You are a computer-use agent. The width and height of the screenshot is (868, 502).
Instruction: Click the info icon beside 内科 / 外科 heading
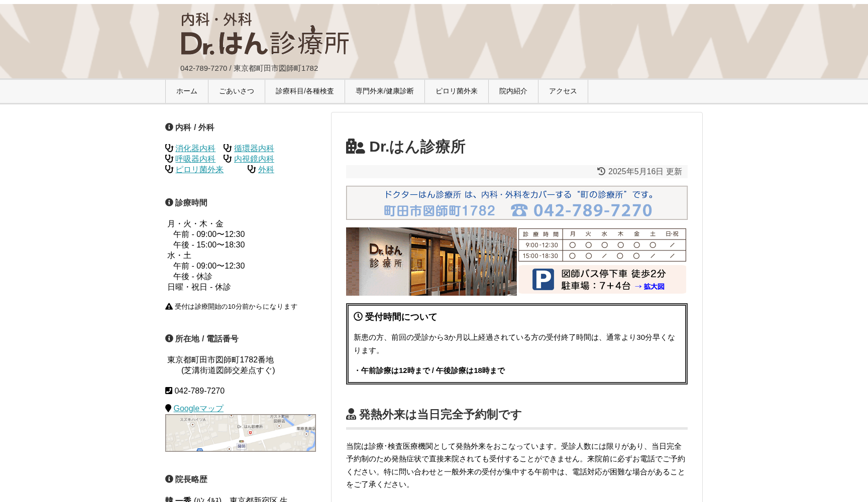click(x=169, y=127)
